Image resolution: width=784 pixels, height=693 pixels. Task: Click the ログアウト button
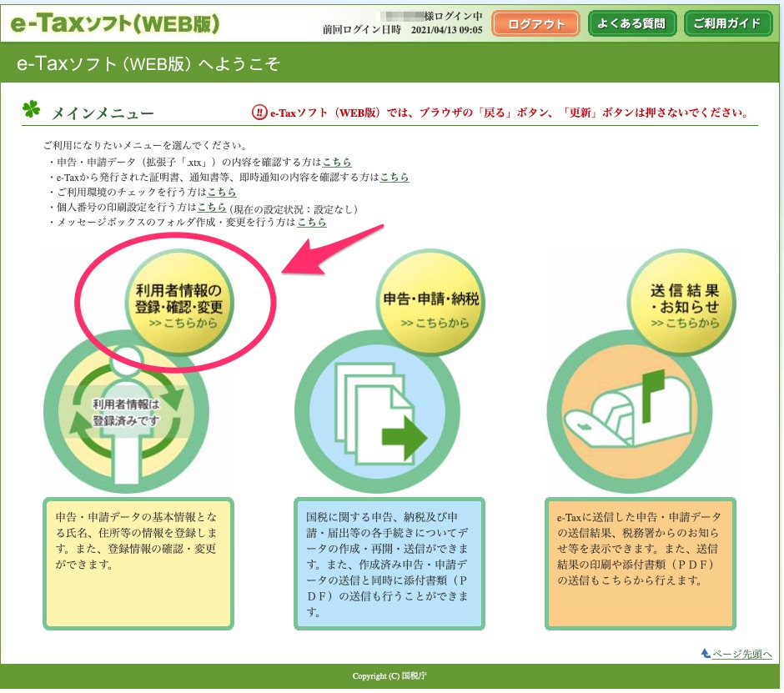[535, 23]
